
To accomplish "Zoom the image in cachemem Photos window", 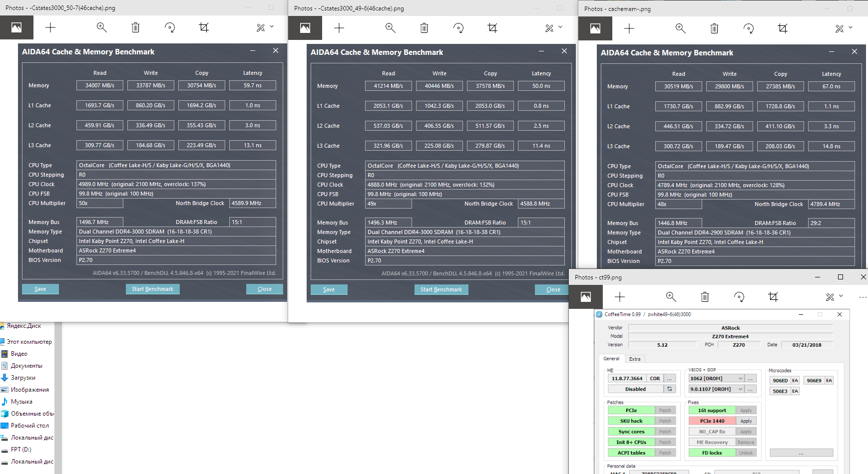I will pyautogui.click(x=681, y=28).
